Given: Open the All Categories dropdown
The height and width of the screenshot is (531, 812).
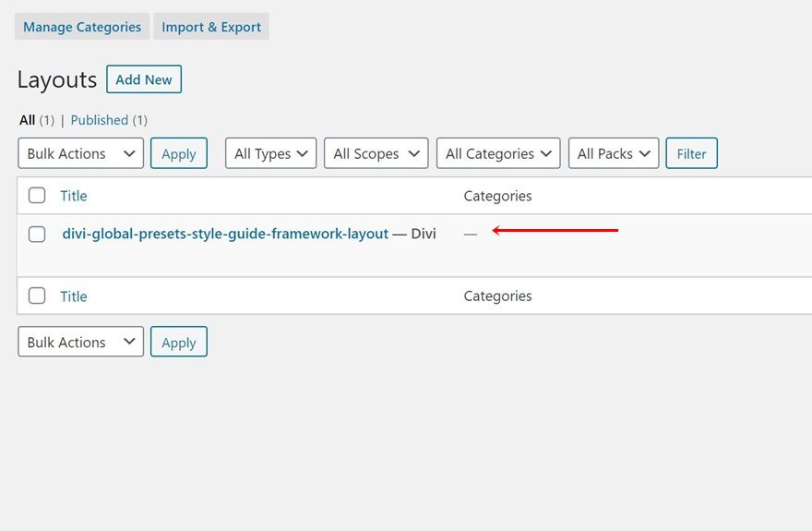Looking at the screenshot, I should [x=498, y=153].
